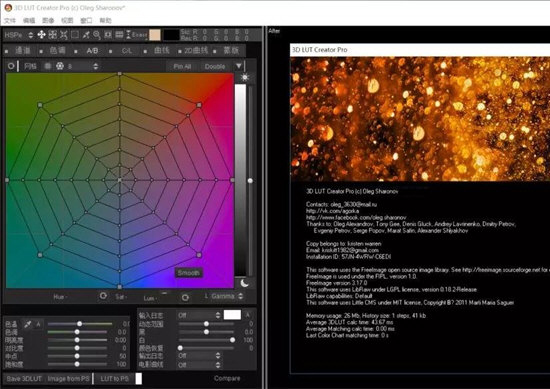
Task: Click the dashed-grid select tool icon
Action: coord(53,34)
